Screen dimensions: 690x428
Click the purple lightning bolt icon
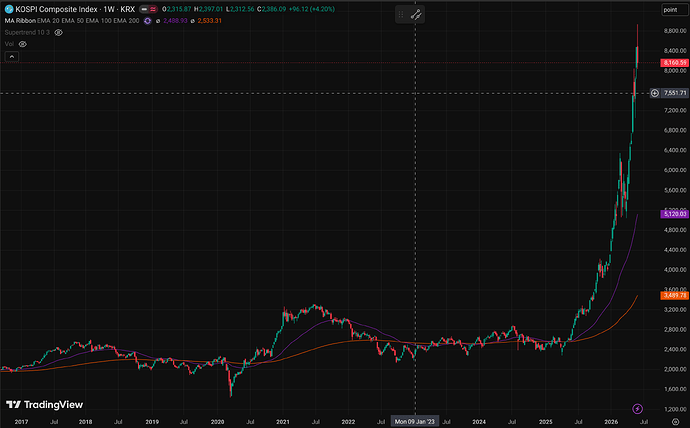coord(637,409)
